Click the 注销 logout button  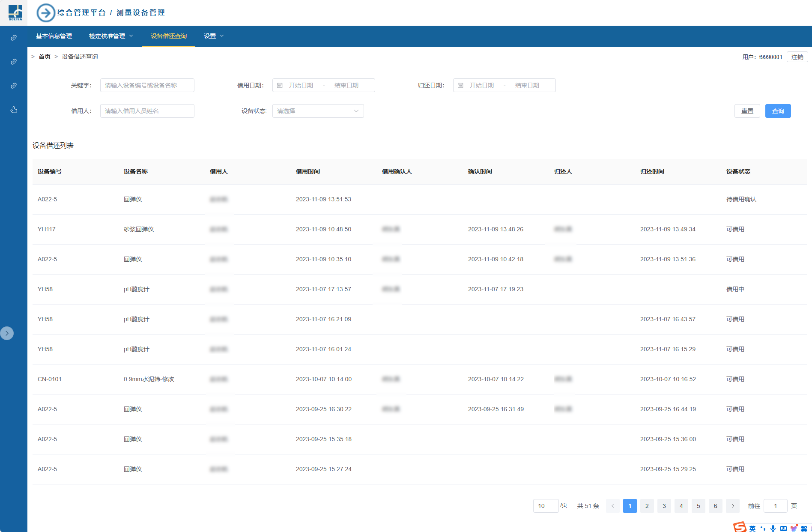pyautogui.click(x=797, y=57)
